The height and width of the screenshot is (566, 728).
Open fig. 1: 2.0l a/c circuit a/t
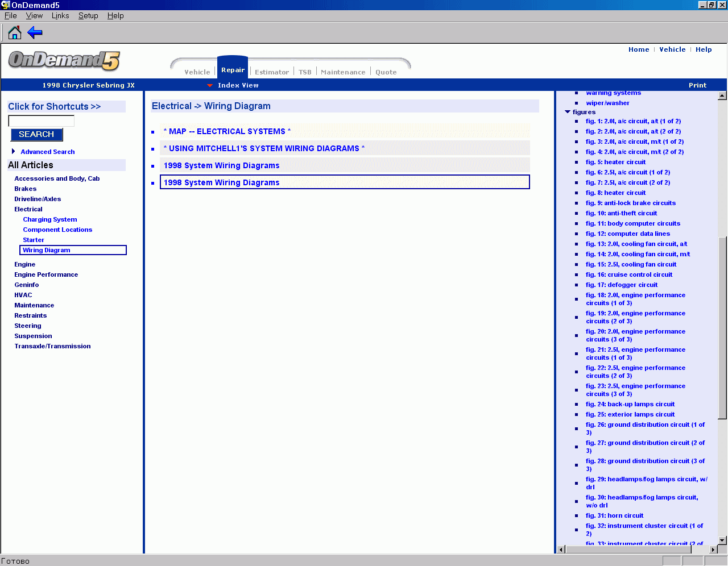pyautogui.click(x=633, y=121)
